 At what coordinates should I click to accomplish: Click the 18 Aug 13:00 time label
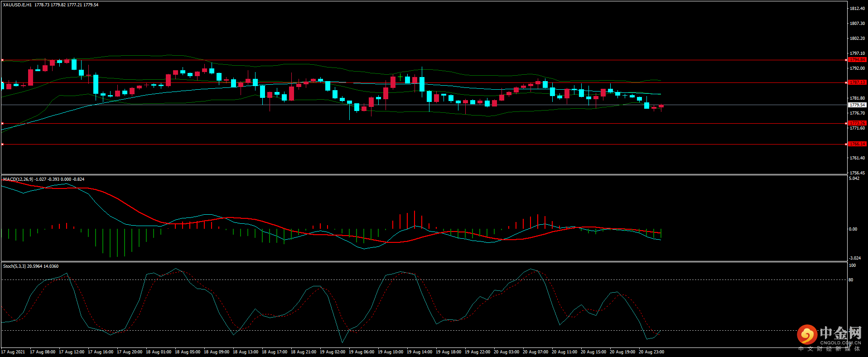pyautogui.click(x=246, y=352)
